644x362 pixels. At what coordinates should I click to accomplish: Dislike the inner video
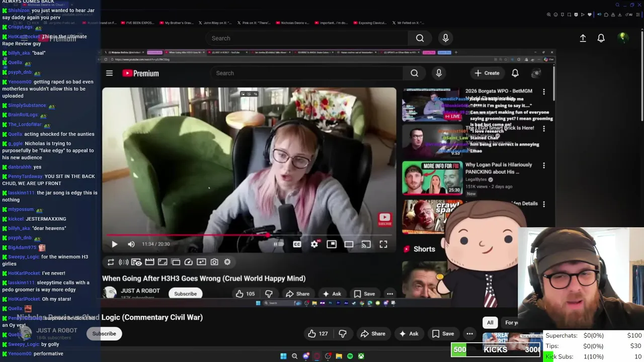269,294
